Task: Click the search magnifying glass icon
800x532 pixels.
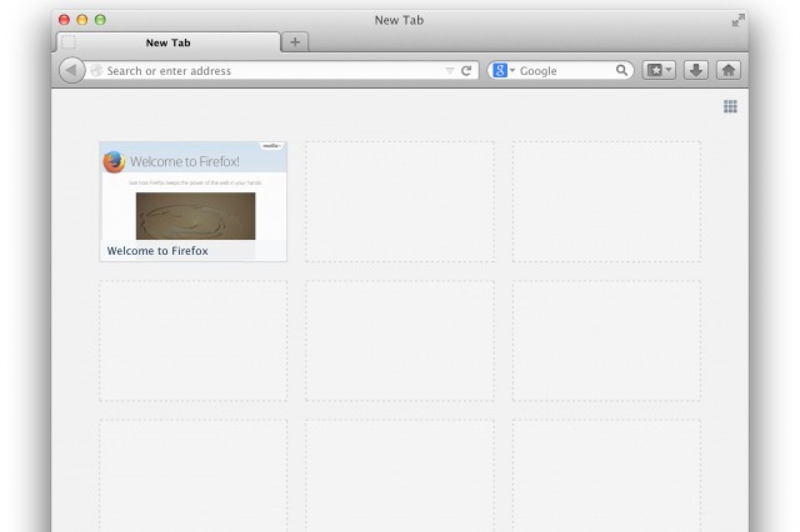Action: click(x=621, y=70)
